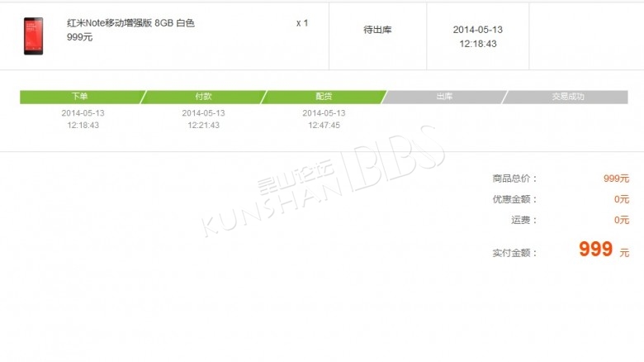
Task: Click the 12:47:45 allocation timestamp
Action: pyautogui.click(x=324, y=125)
